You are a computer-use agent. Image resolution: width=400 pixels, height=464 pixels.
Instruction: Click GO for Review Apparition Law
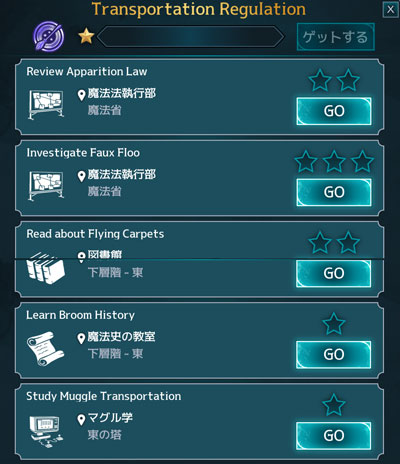334,111
